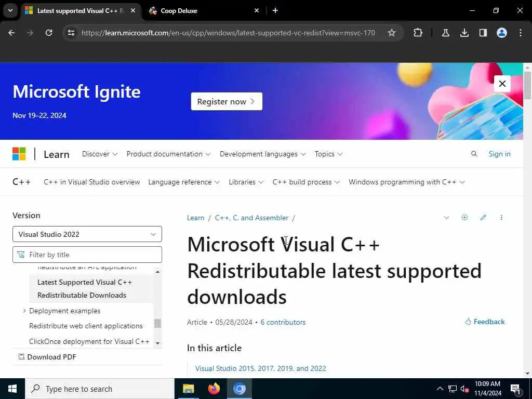Screen dimensions: 532x399
Task: Click the Microsoft logo
Action: point(19,154)
